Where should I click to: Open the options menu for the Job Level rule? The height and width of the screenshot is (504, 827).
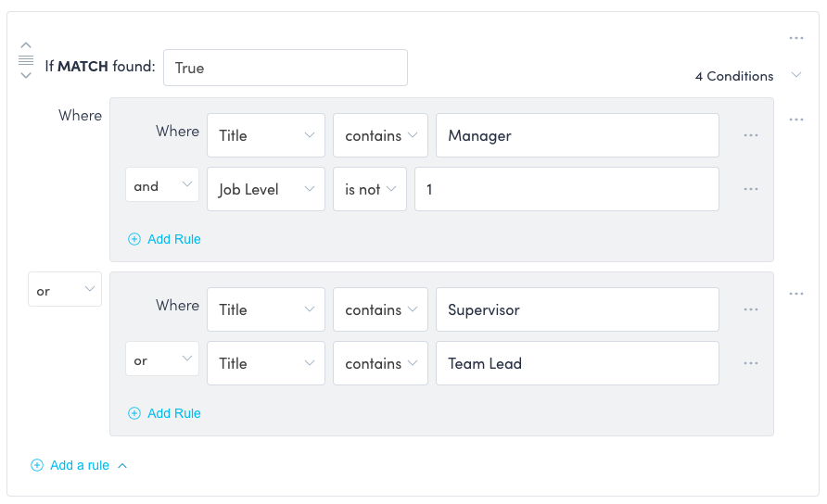pyautogui.click(x=751, y=189)
